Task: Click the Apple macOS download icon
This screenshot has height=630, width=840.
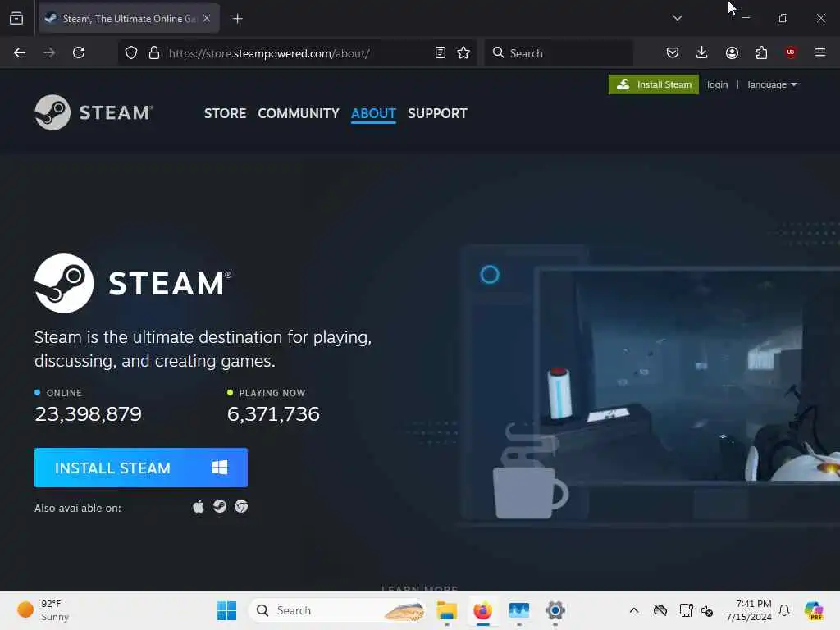Action: point(199,506)
